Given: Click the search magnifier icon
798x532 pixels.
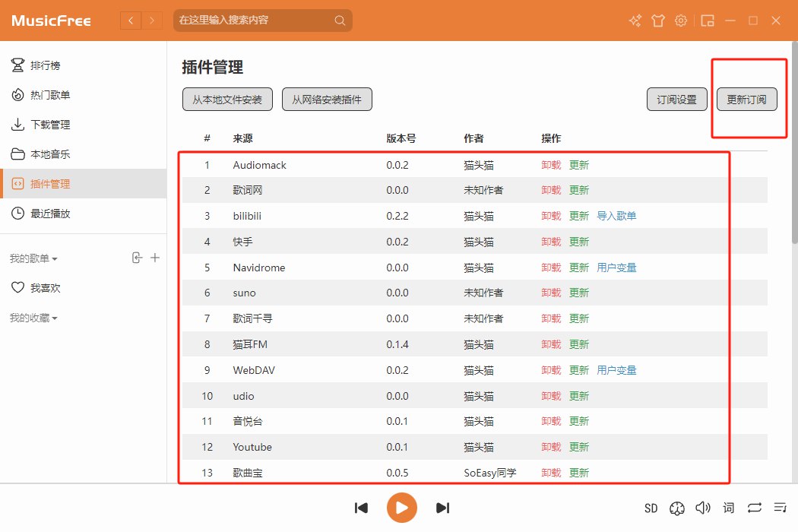Looking at the screenshot, I should point(340,21).
